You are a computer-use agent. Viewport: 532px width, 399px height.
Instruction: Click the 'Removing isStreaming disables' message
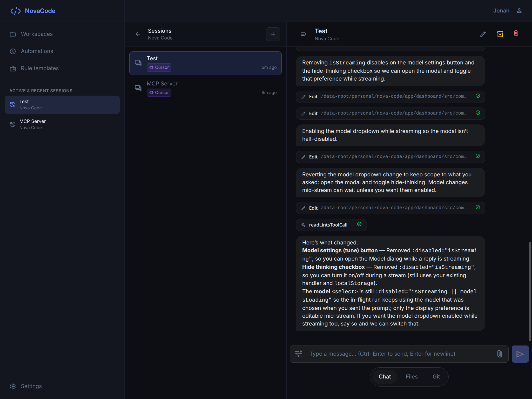click(x=390, y=71)
